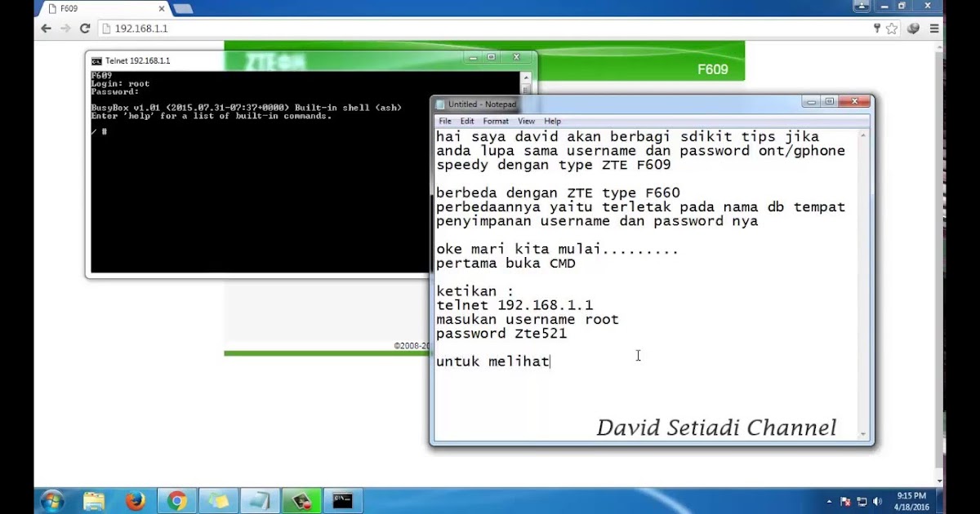Open Notepad Edit menu
The height and width of the screenshot is (514, 980).
467,121
